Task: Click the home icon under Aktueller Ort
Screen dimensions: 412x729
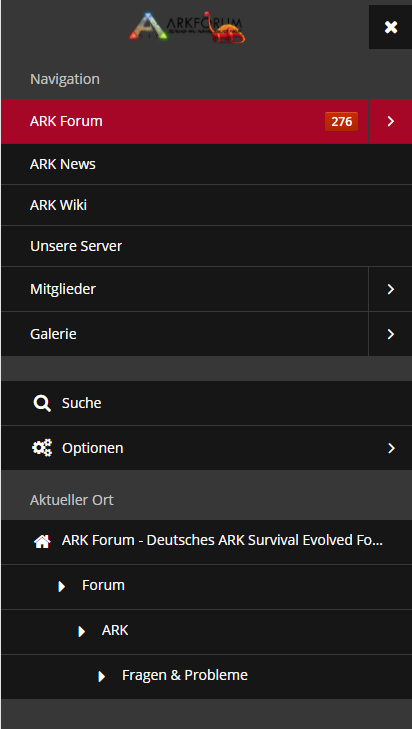Action: [42, 541]
